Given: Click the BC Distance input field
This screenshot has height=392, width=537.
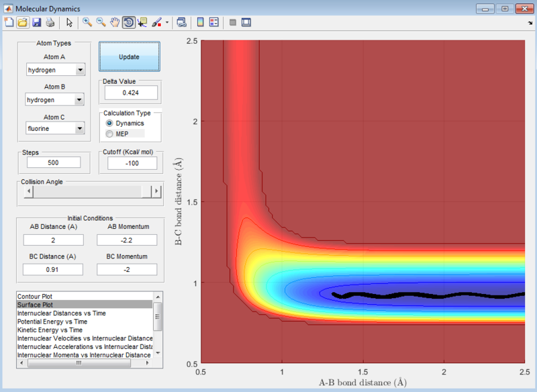Looking at the screenshot, I should pyautogui.click(x=53, y=269).
